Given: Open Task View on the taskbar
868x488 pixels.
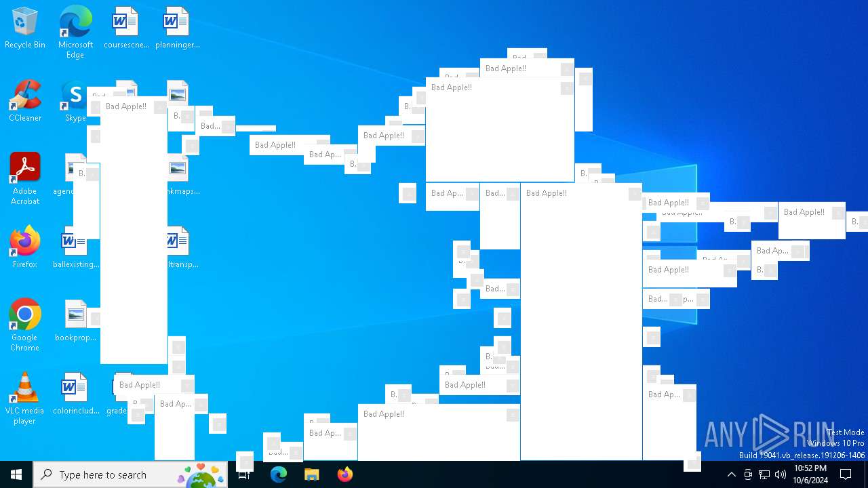Looking at the screenshot, I should (245, 474).
